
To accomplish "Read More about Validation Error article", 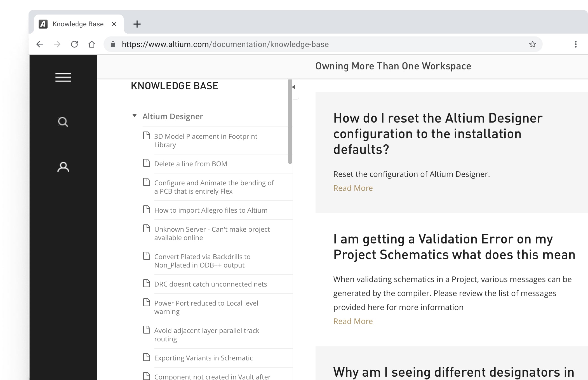I will pos(353,321).
